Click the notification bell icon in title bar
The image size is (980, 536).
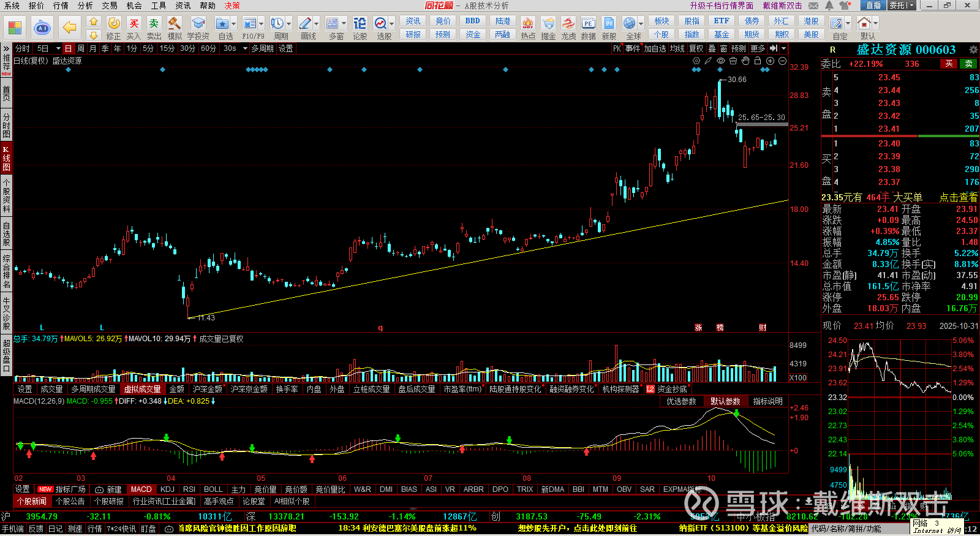[829, 6]
